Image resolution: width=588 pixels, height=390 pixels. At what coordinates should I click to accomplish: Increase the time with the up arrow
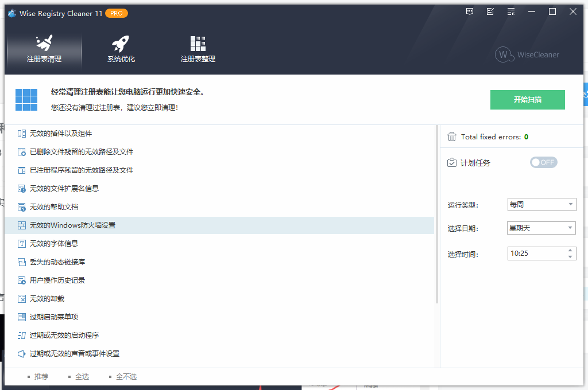570,250
